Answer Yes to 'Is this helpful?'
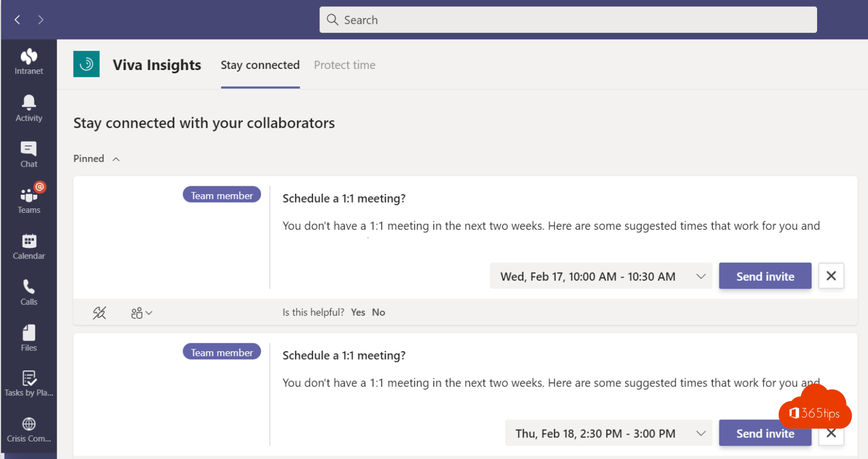This screenshot has width=868, height=459. point(358,312)
